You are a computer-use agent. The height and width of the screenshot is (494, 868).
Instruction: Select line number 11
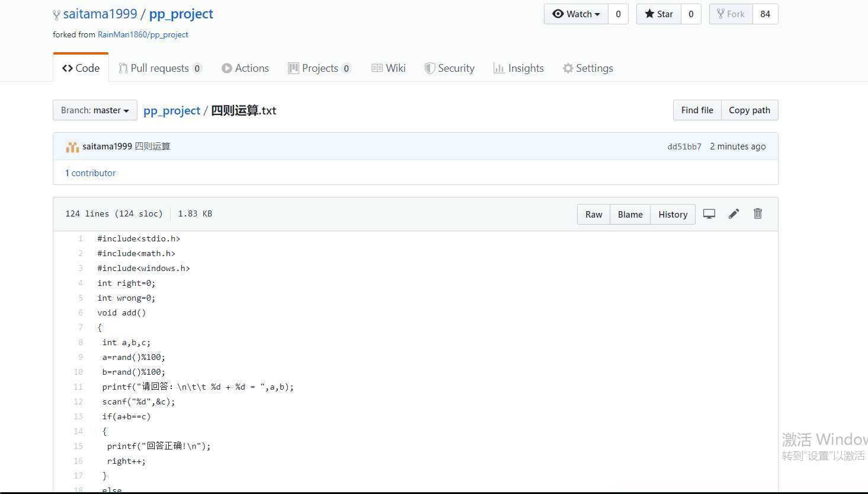78,387
